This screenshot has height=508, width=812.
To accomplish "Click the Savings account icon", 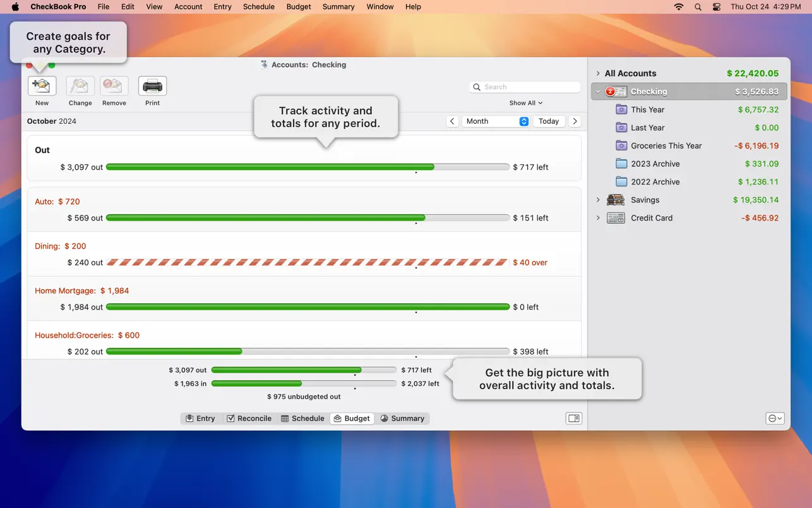I will click(x=616, y=200).
